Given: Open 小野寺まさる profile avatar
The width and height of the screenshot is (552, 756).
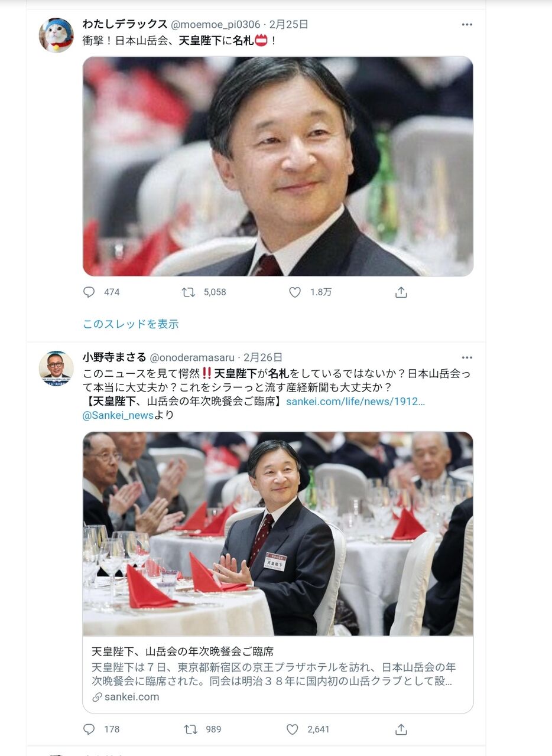Looking at the screenshot, I should click(56, 368).
